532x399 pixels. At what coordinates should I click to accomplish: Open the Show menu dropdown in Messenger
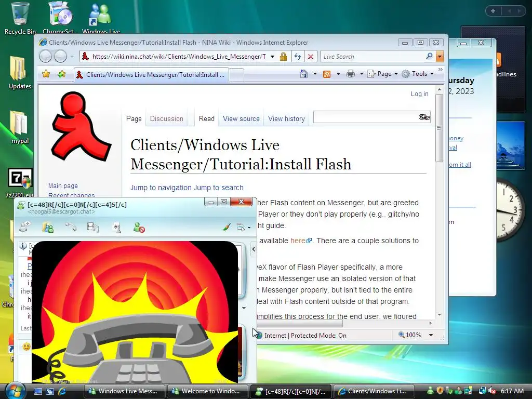pos(243,228)
